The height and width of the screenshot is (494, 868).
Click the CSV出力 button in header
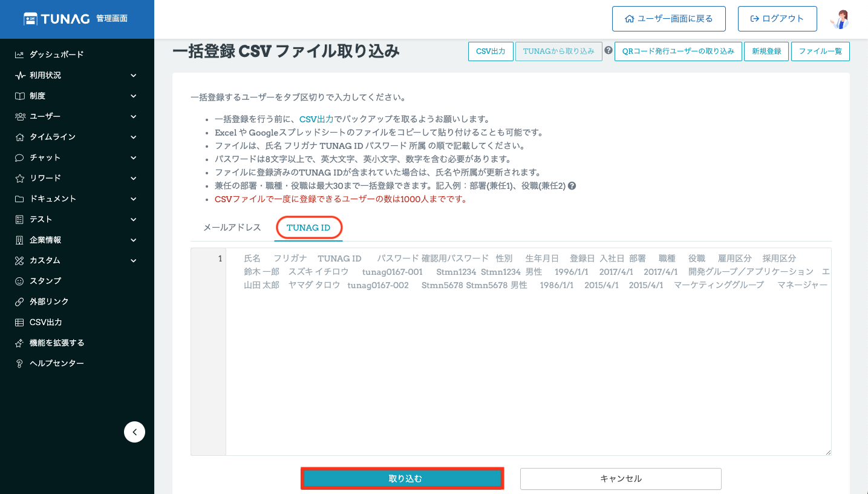[491, 51]
